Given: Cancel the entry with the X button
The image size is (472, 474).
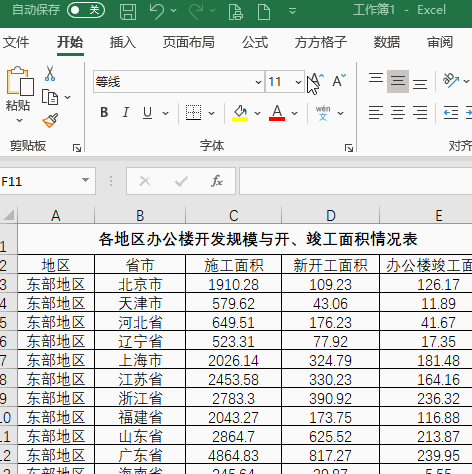Looking at the screenshot, I should pyautogui.click(x=145, y=181).
